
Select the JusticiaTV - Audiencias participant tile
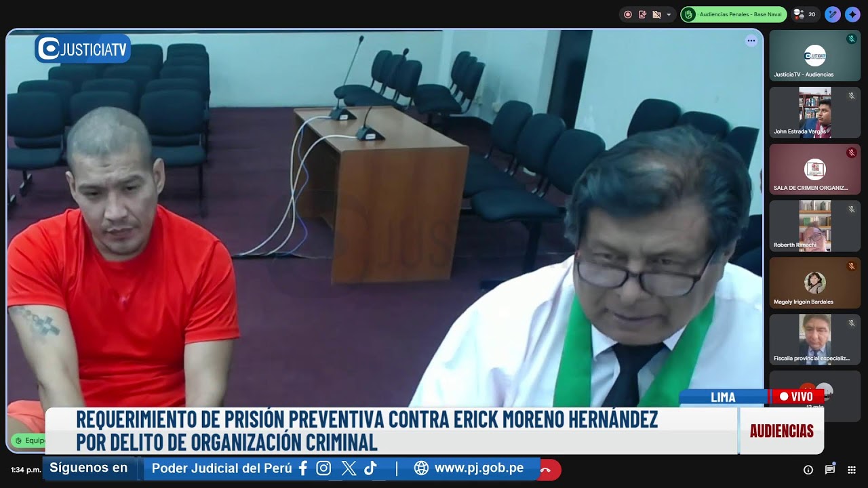[x=814, y=56]
